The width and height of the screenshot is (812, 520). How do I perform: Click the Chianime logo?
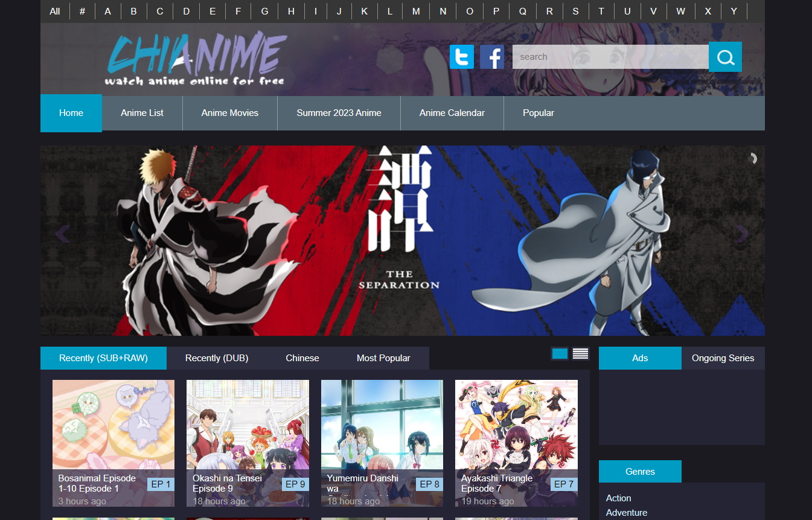coord(195,59)
